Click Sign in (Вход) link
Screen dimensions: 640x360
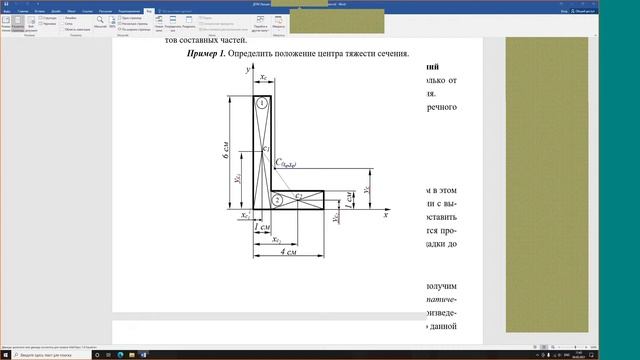564,11
